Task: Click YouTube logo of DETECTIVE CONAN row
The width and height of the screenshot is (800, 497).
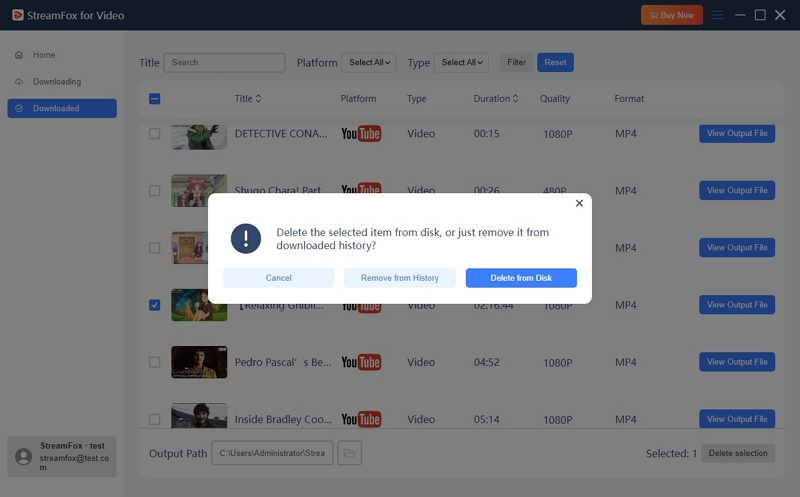Action: click(x=361, y=134)
